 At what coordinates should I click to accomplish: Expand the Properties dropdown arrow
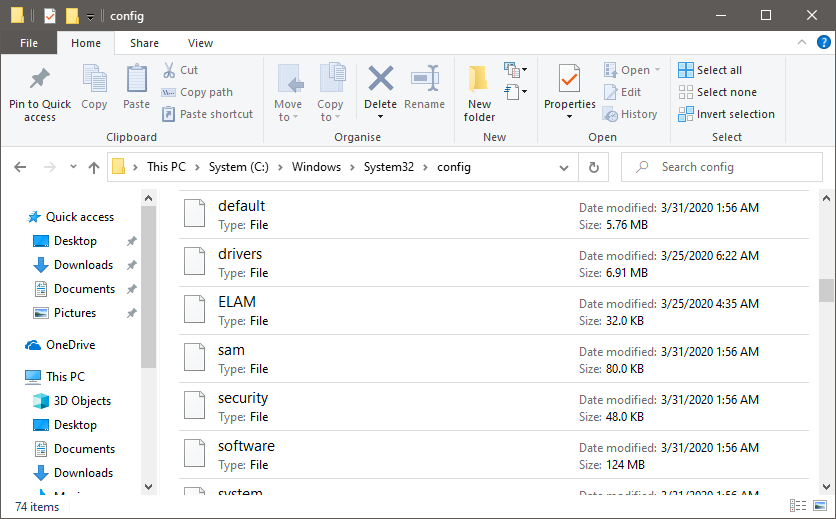569,117
